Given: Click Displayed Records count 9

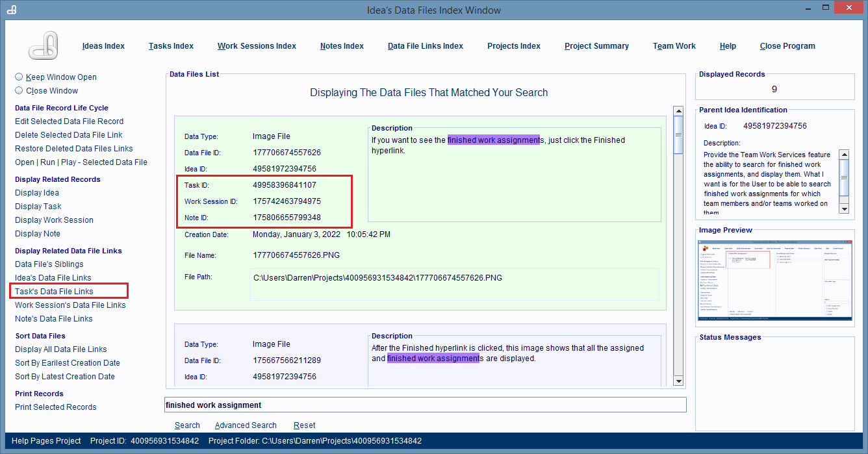Looking at the screenshot, I should (x=774, y=89).
